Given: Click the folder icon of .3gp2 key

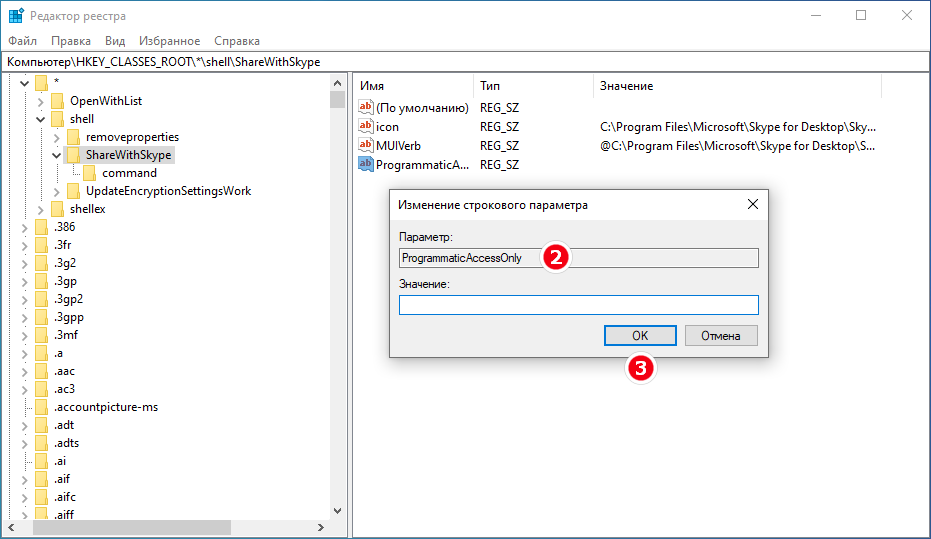Looking at the screenshot, I should 42,299.
